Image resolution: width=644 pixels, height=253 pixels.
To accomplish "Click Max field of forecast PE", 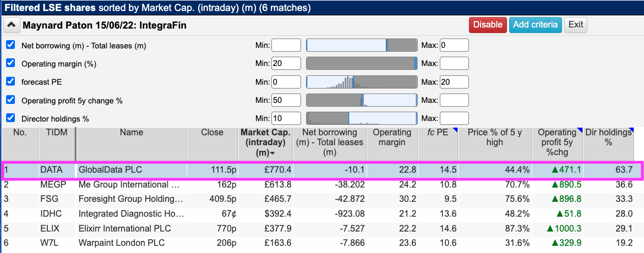I will pos(454,82).
